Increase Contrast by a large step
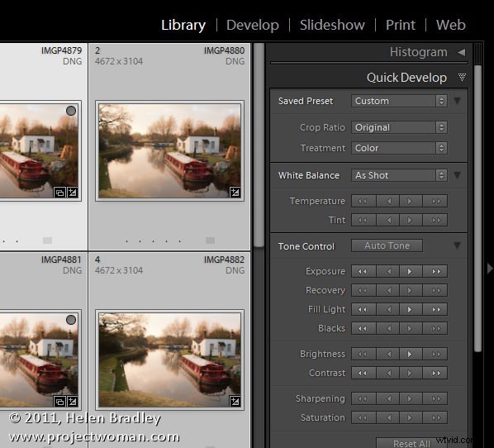This screenshot has width=494, height=448. [435, 373]
